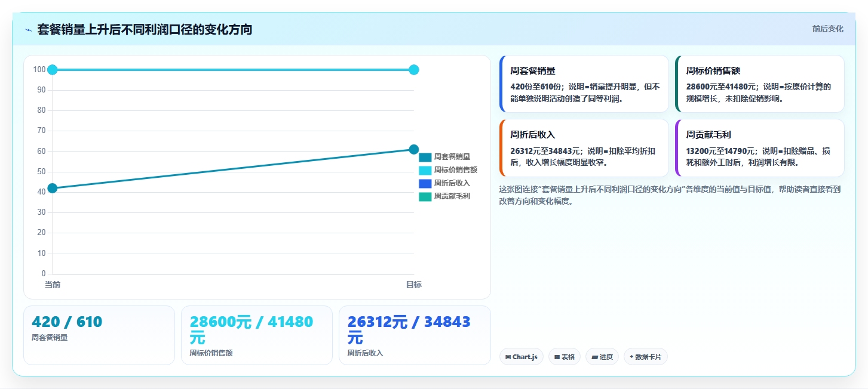The height and width of the screenshot is (389, 868).
Task: Open the 周套餐销量 explanation card
Action: click(584, 84)
